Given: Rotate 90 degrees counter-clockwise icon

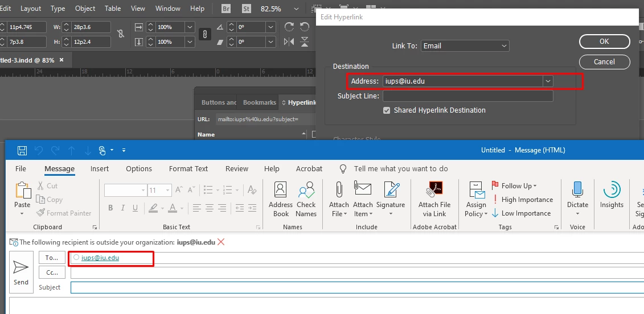Looking at the screenshot, I should tap(304, 27).
